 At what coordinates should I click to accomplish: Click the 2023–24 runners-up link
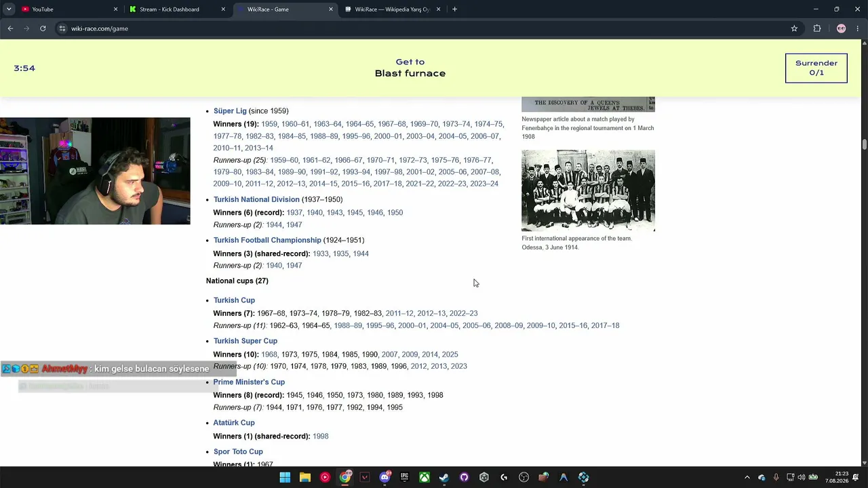coord(484,184)
